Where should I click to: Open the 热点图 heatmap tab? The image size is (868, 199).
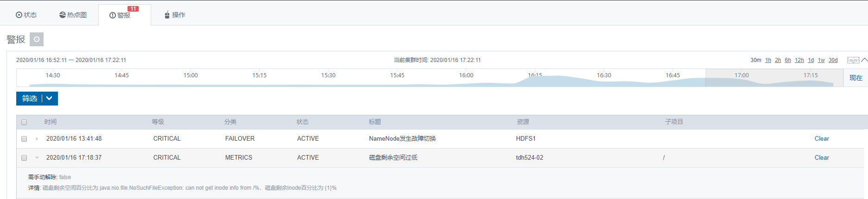[73, 15]
